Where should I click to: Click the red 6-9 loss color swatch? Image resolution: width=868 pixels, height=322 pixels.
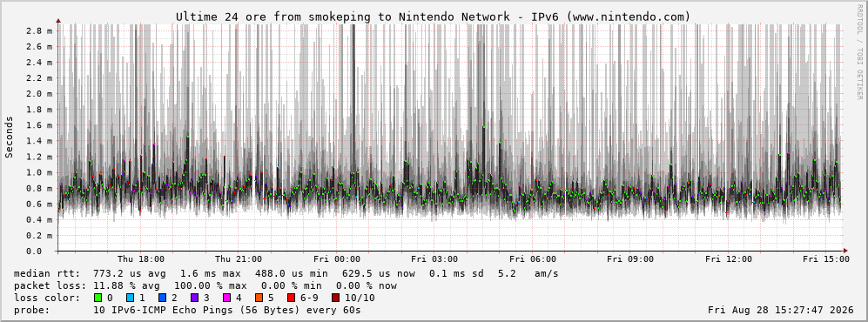[291, 298]
